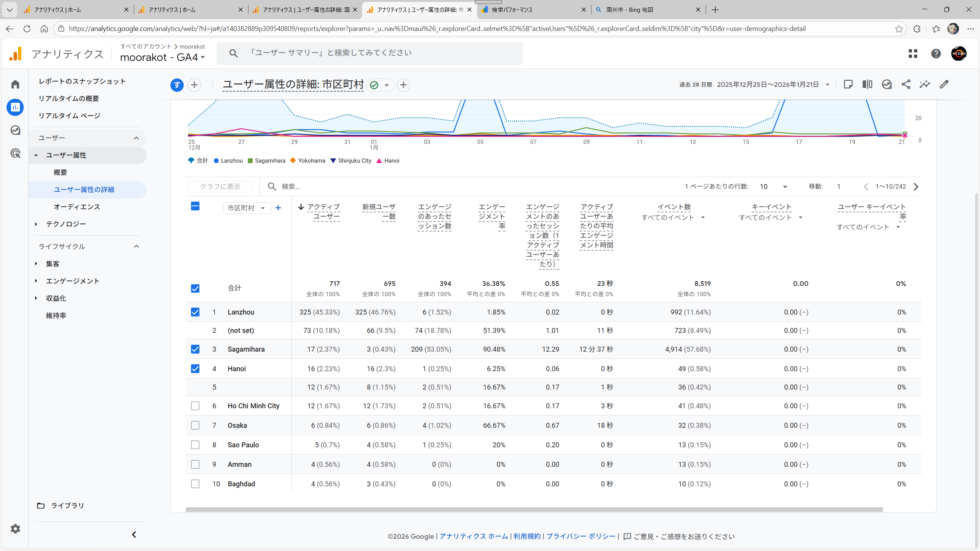This screenshot has height=551, width=980.
Task: Click the pencil customize report icon
Action: [x=944, y=85]
